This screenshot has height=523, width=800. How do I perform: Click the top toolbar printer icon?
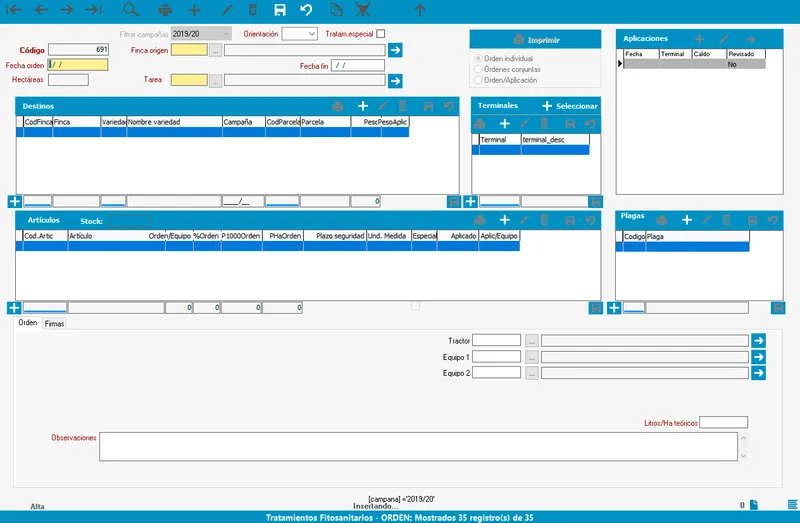click(165, 10)
